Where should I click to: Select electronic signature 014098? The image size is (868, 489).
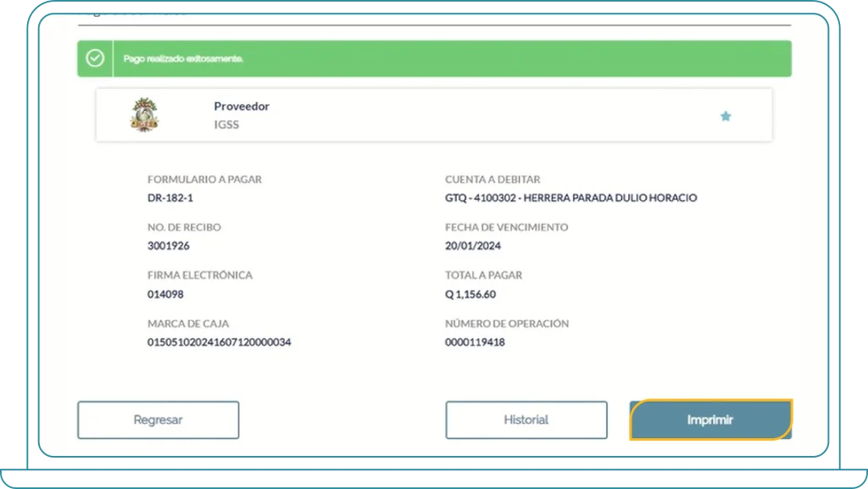pyautogui.click(x=165, y=294)
